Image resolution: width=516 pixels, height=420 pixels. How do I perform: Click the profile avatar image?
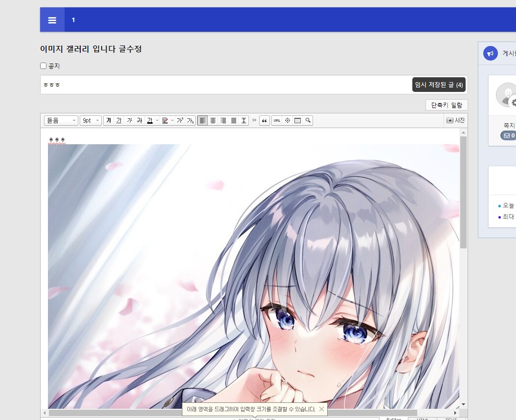(505, 95)
